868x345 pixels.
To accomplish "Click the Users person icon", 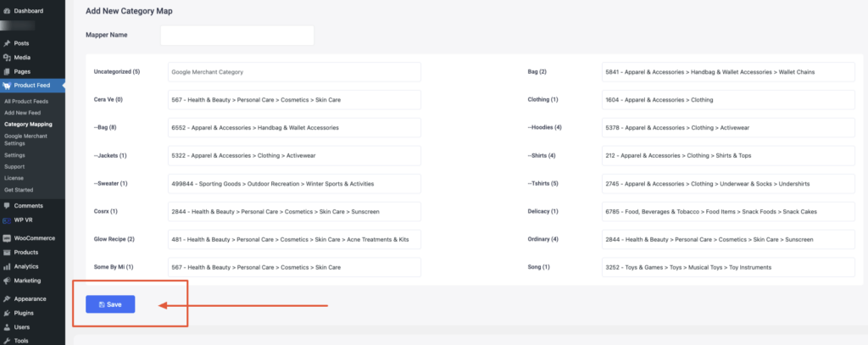I will [7, 326].
